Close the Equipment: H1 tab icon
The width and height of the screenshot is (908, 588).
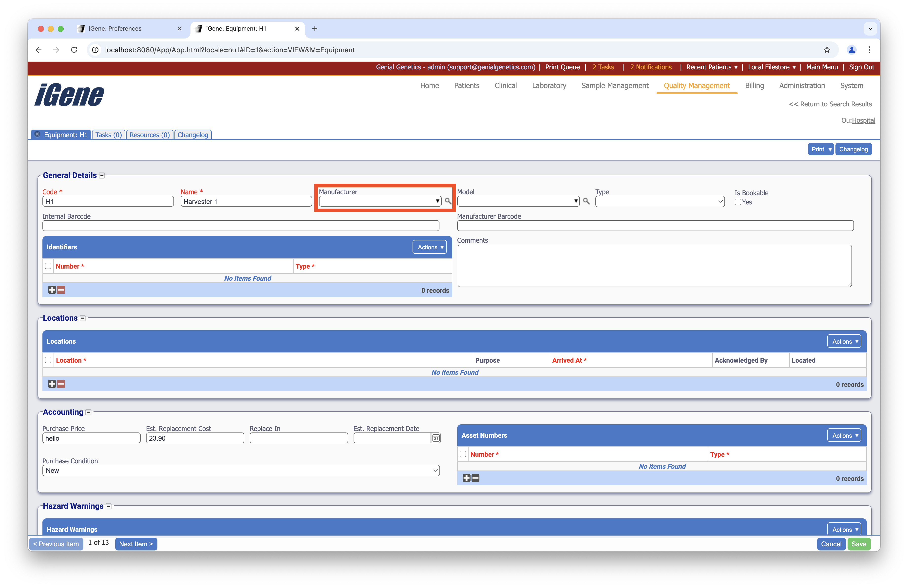tap(38, 134)
